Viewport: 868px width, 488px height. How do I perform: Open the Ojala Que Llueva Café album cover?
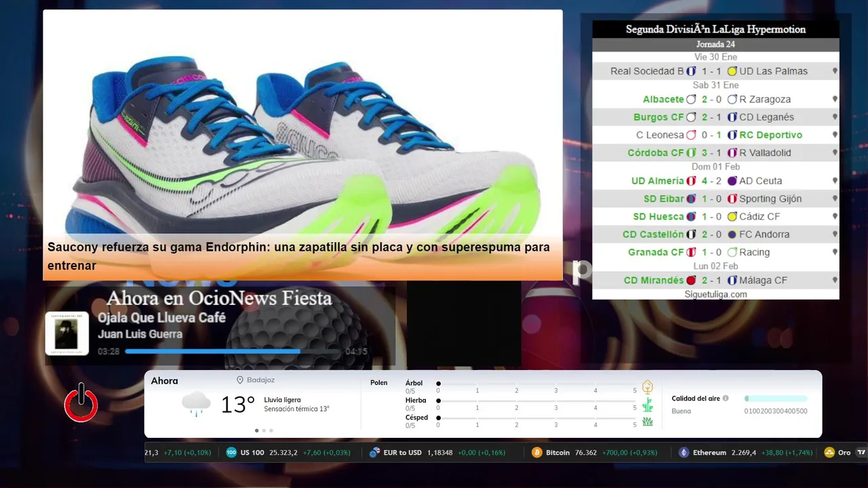tap(67, 333)
